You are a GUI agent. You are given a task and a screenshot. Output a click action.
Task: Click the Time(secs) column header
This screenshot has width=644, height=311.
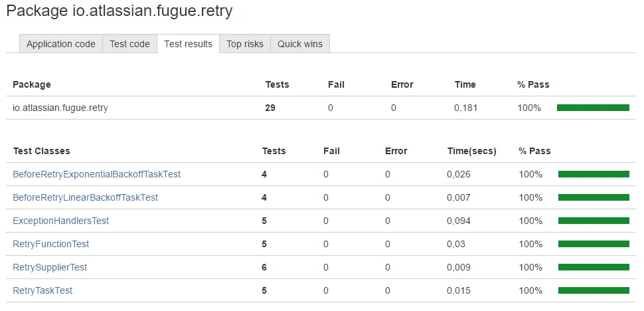472,152
